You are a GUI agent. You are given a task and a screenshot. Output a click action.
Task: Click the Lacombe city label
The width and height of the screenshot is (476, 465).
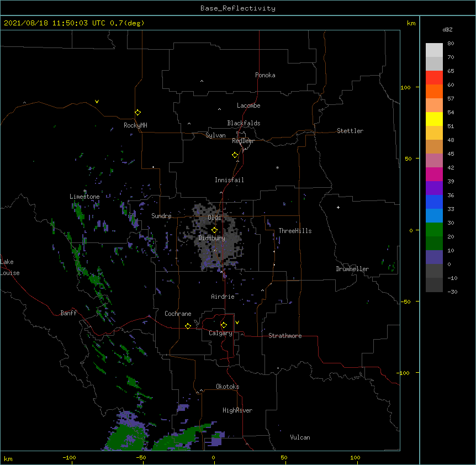248,105
